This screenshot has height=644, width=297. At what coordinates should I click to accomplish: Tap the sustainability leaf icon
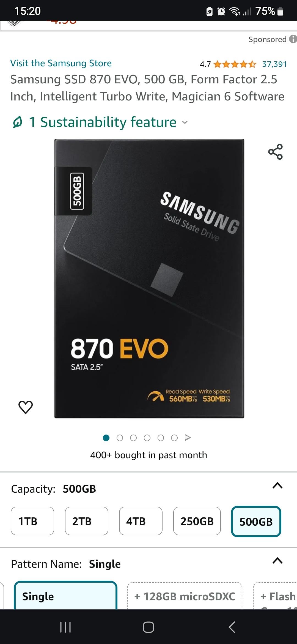[x=17, y=122]
